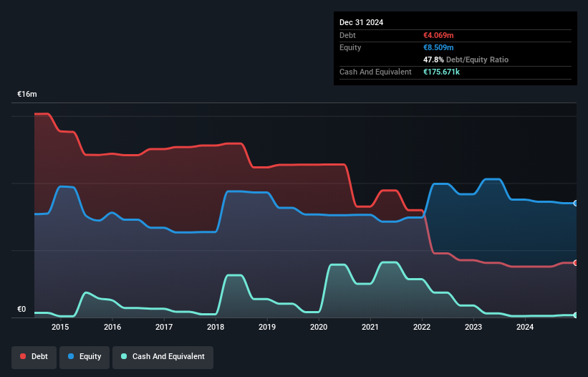
Task: Click the 2015 x-axis label
Action: 60,327
